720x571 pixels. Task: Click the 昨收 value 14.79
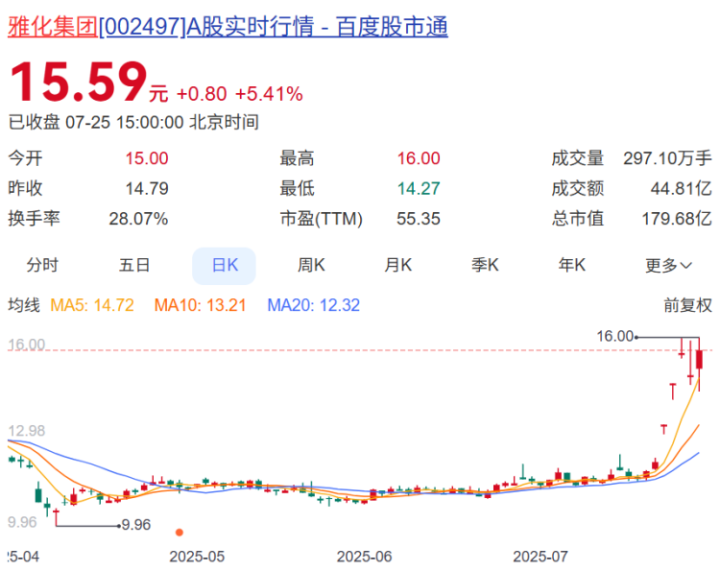[x=147, y=189]
